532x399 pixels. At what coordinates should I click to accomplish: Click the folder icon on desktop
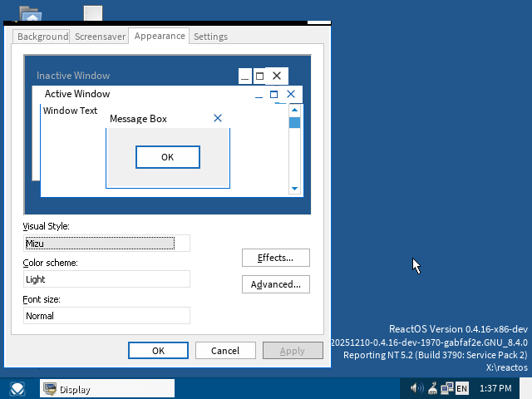tap(31, 13)
